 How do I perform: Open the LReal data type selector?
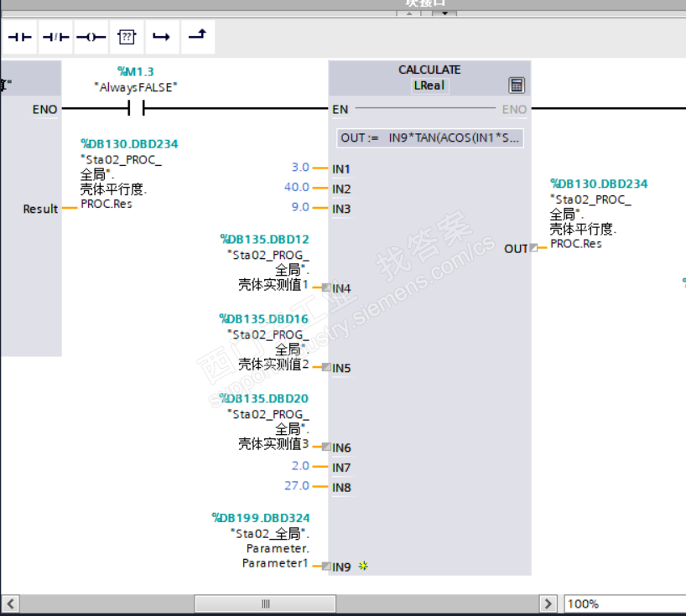pos(429,85)
